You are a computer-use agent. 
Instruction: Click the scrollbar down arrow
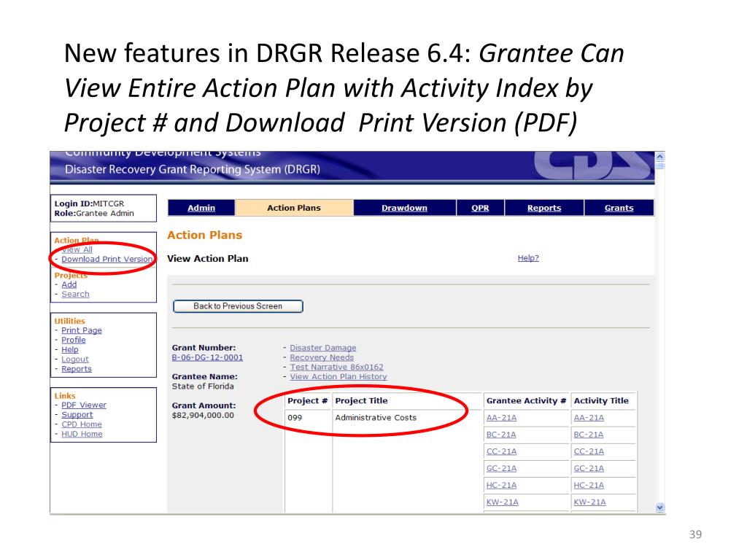pyautogui.click(x=659, y=507)
